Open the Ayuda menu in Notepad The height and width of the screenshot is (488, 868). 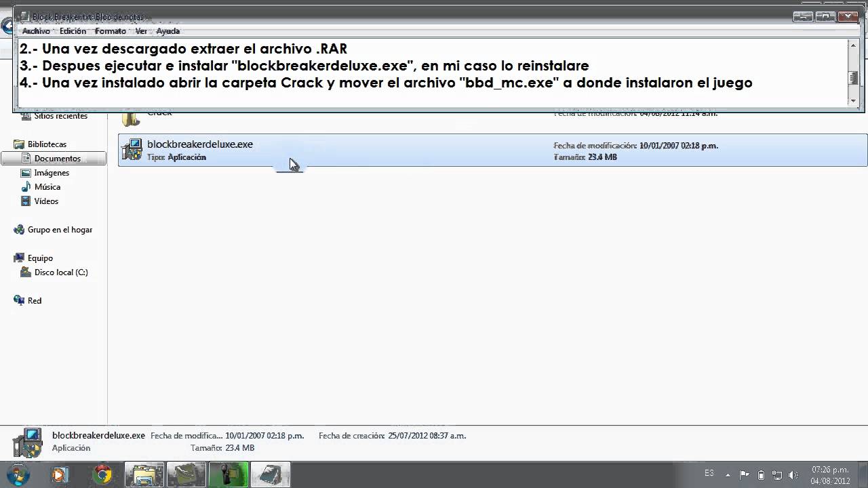pyautogui.click(x=167, y=31)
